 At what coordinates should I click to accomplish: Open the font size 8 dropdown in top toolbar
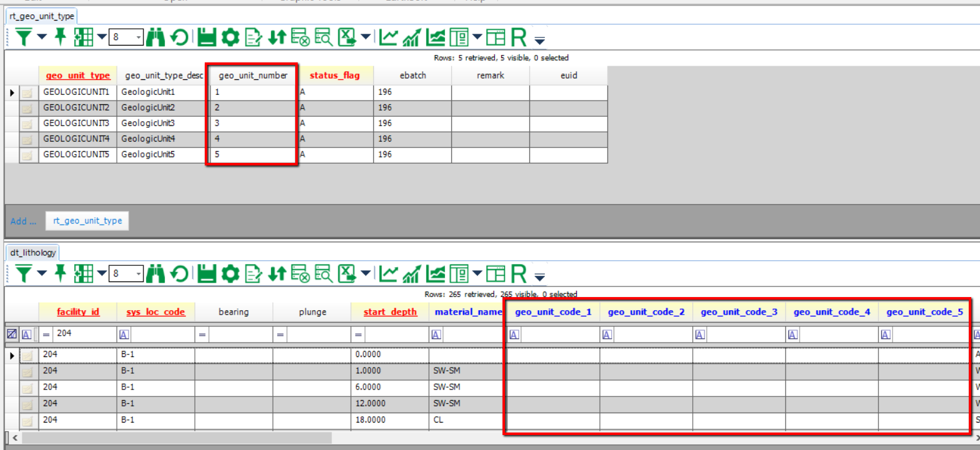coord(138,37)
